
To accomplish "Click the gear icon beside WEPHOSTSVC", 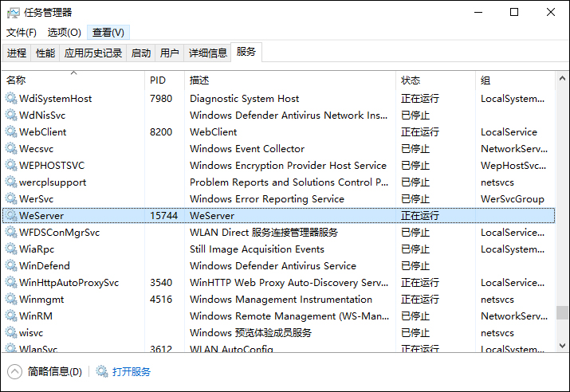I will pyautogui.click(x=11, y=165).
